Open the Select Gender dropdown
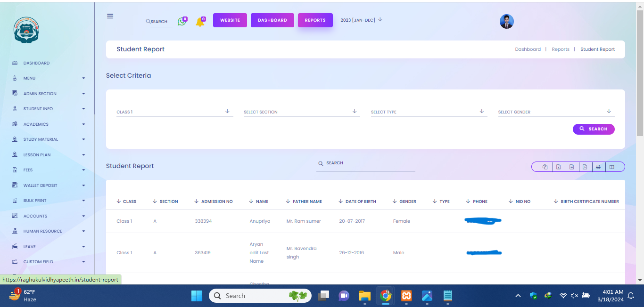Viewport: 644px width, 307px height. point(555,112)
